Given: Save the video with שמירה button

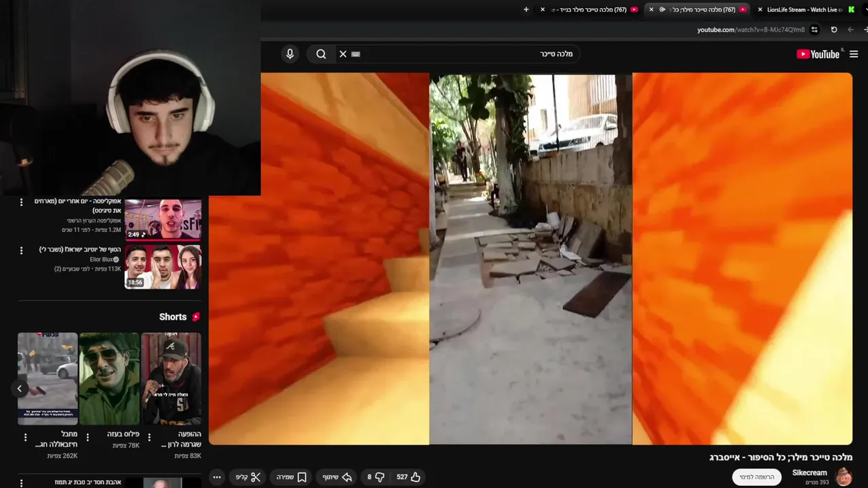Looking at the screenshot, I should pos(292,477).
